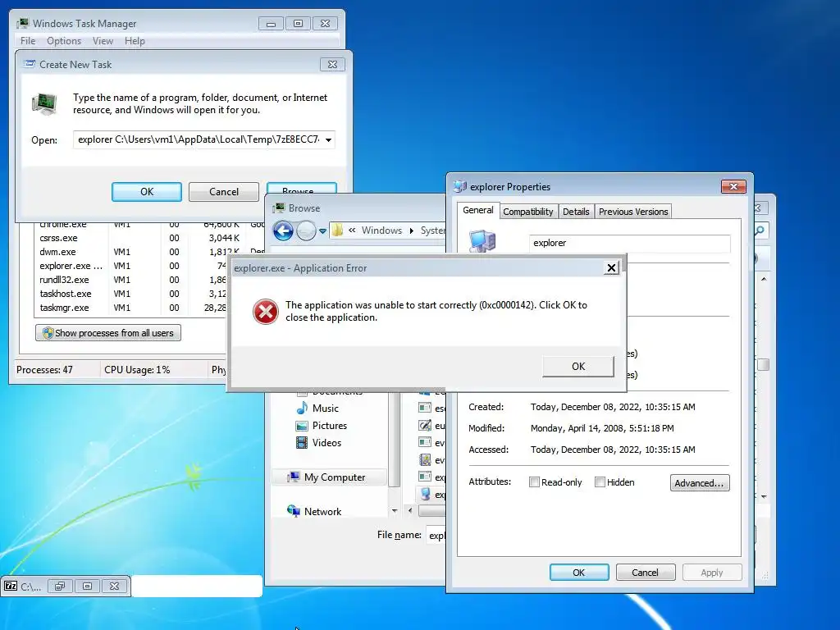Click Cancel in explorer Properties
Image resolution: width=840 pixels, height=630 pixels.
645,572
